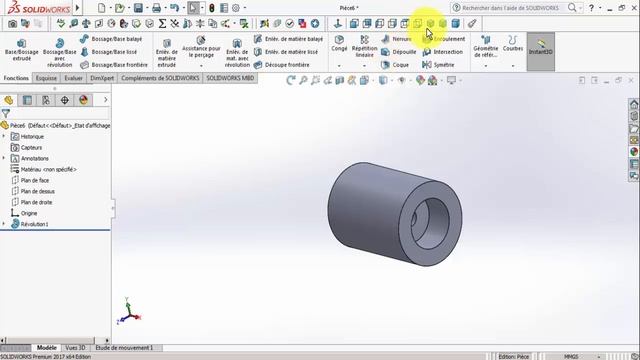Choose Bossage/Base frontière
The image size is (640, 360).
click(x=114, y=65)
